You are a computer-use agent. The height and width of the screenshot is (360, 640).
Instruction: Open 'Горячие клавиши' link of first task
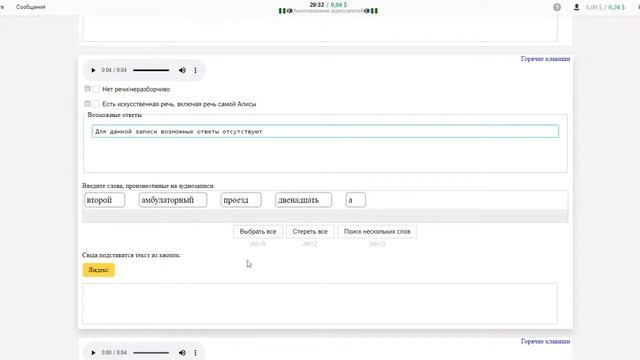[545, 59]
